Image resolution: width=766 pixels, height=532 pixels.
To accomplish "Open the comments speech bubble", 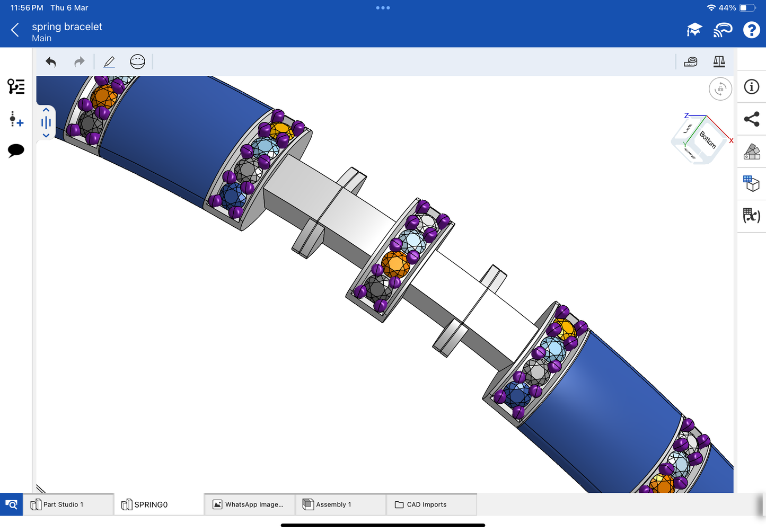I will pyautogui.click(x=16, y=150).
